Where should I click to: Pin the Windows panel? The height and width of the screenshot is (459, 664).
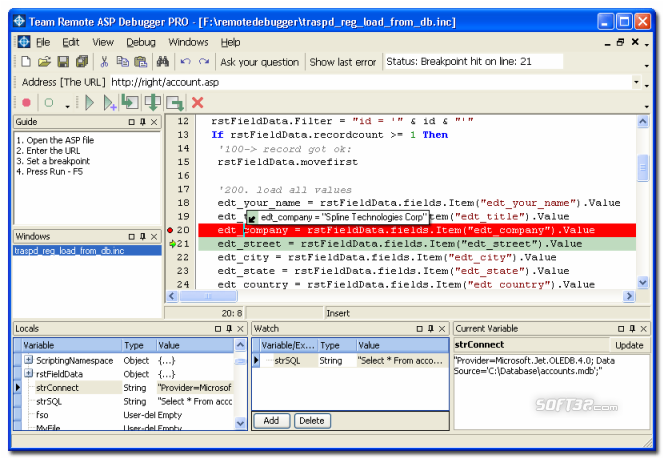coord(143,236)
